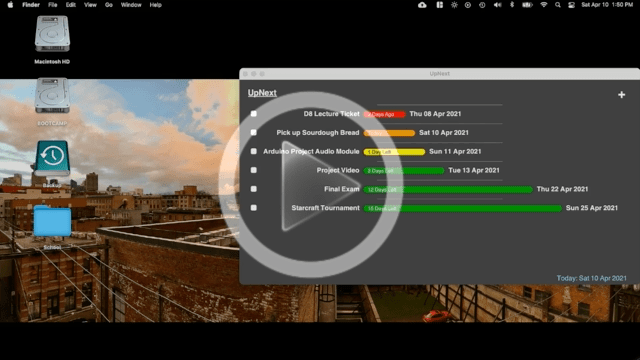
Task: Open the Help menu
Action: pyautogui.click(x=156, y=5)
